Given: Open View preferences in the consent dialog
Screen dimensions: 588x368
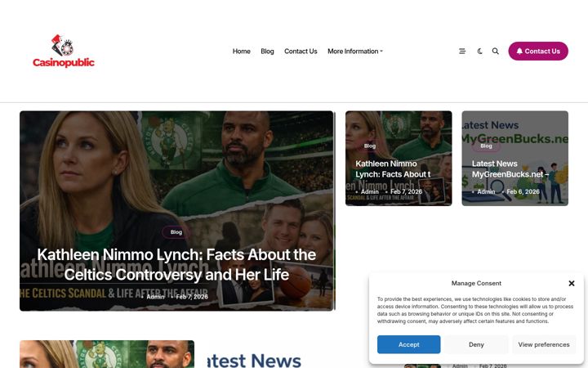Looking at the screenshot, I should point(544,344).
